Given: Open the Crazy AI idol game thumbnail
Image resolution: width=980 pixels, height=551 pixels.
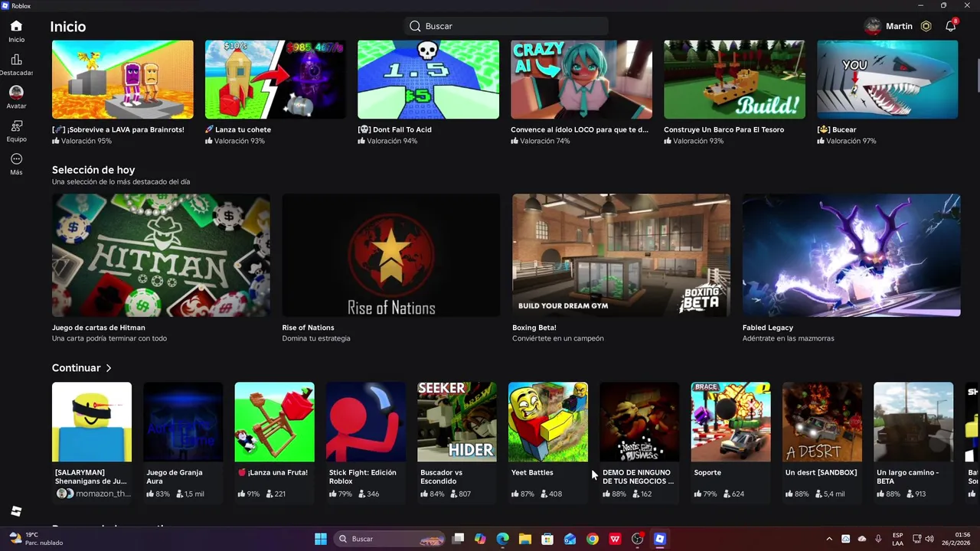Looking at the screenshot, I should pyautogui.click(x=581, y=80).
